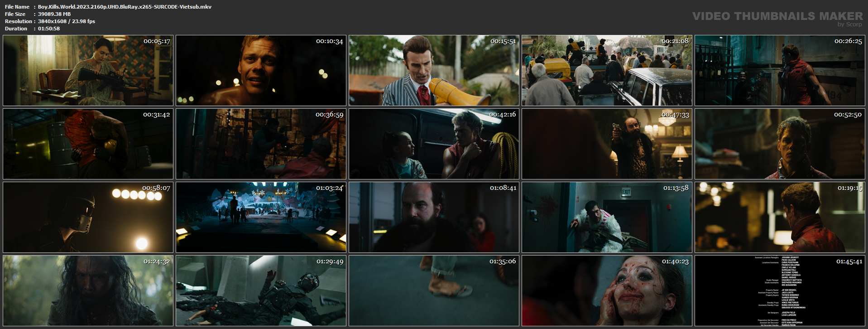Select the 00:58:07 helmet thumbnail
This screenshot has height=329, width=868.
(x=88, y=218)
